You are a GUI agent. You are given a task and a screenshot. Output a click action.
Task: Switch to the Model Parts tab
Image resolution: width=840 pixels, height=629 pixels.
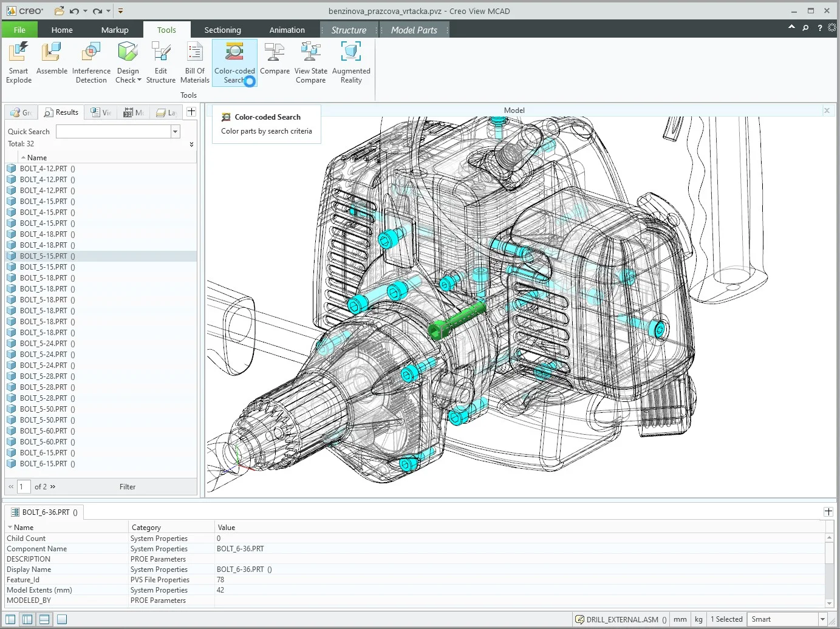[414, 29]
